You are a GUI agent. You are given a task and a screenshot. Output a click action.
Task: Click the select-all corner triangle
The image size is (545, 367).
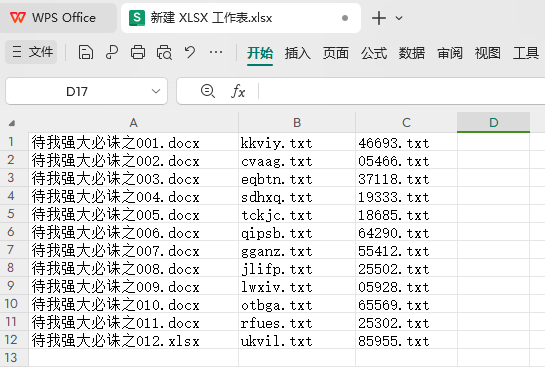tap(12, 123)
